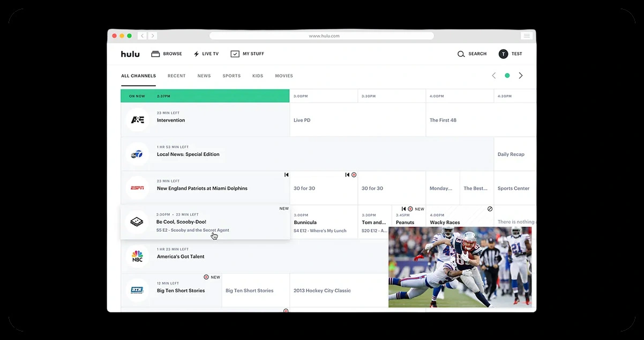Go back in guide with left chevron
Screen dimensions: 644x340
[x=494, y=76]
